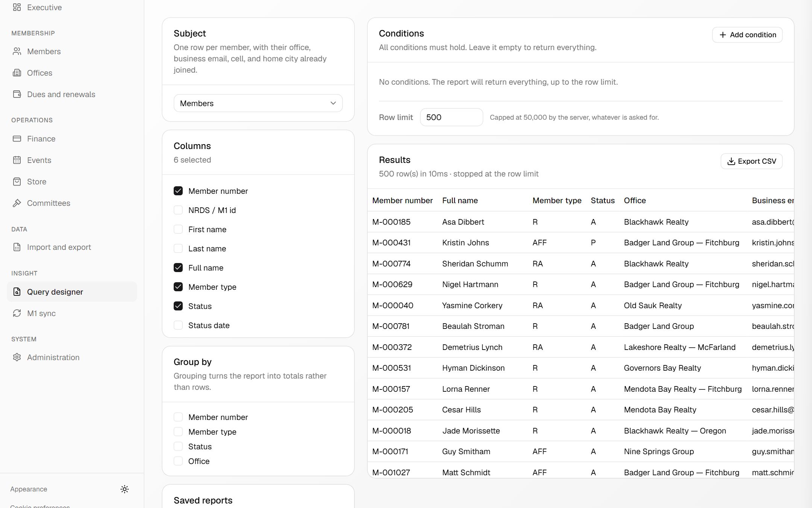Check the Status date column

coord(178,325)
